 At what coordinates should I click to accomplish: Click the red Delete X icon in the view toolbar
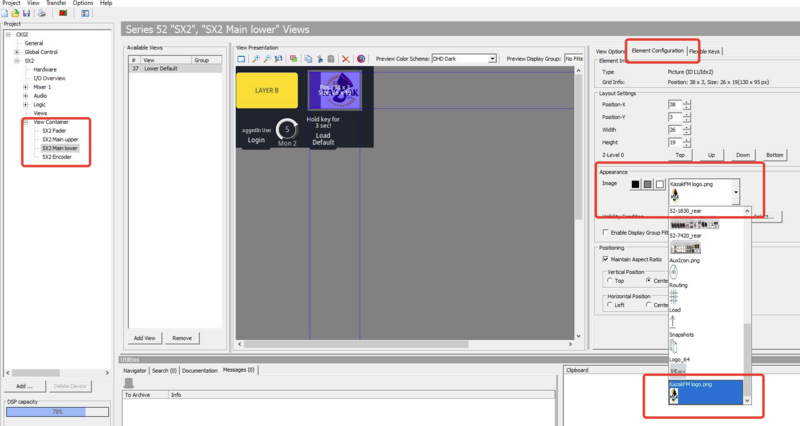345,59
